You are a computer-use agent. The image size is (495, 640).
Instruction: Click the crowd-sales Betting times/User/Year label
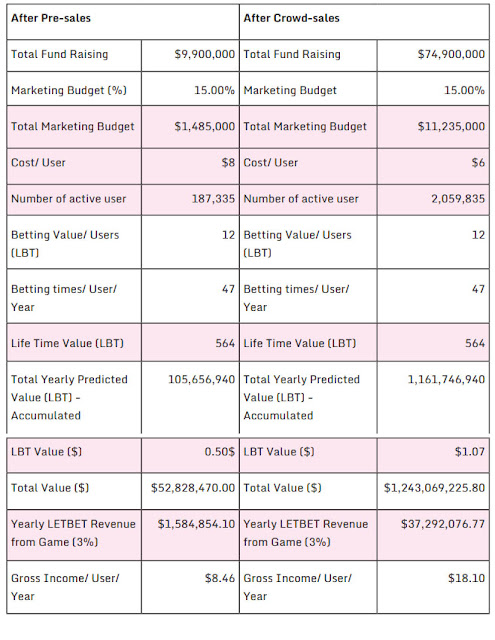point(296,298)
